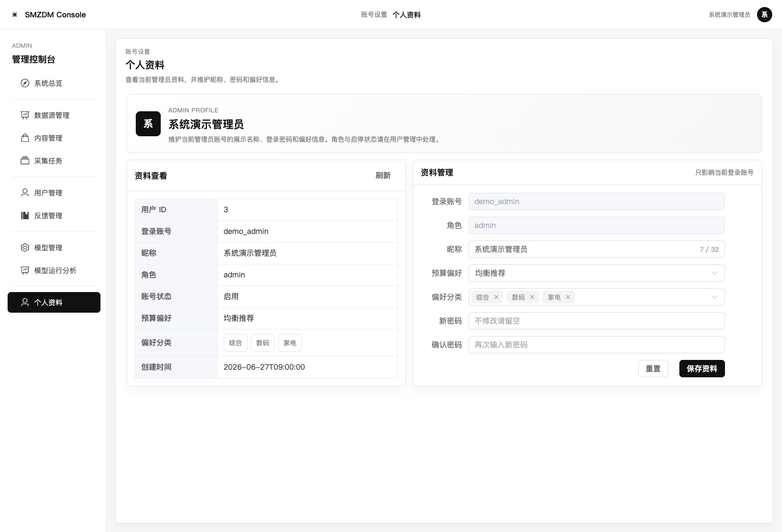Screen dimensions: 782x532
Task: Click the disabled 角色 field
Action: pos(596,225)
